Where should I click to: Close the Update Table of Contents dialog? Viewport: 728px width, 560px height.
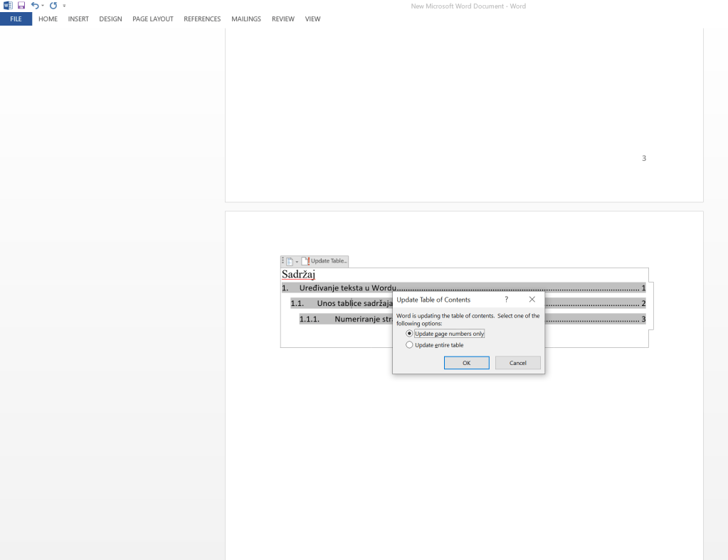(x=532, y=300)
